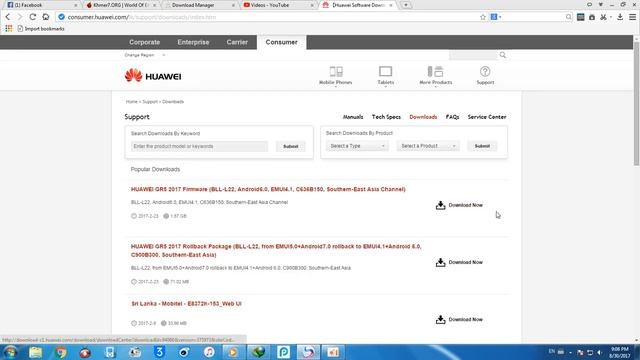Click the scissors capture tool icon
The height and width of the screenshot is (360, 640).
603,17
